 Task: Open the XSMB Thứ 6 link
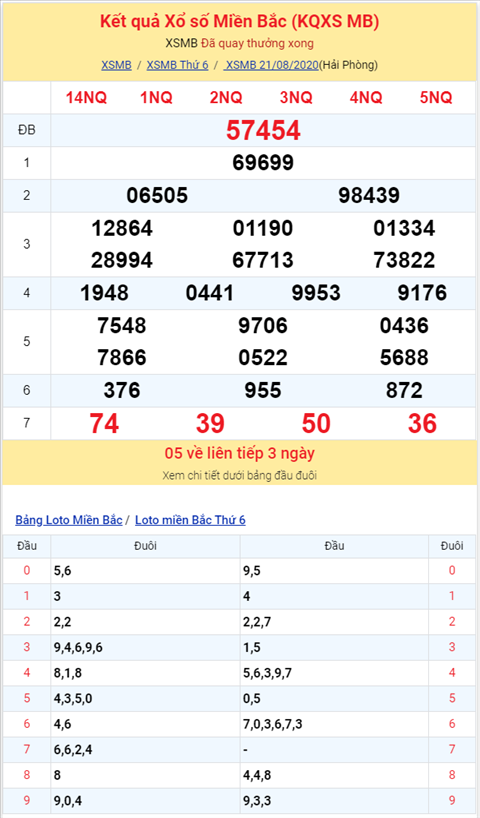[177, 65]
